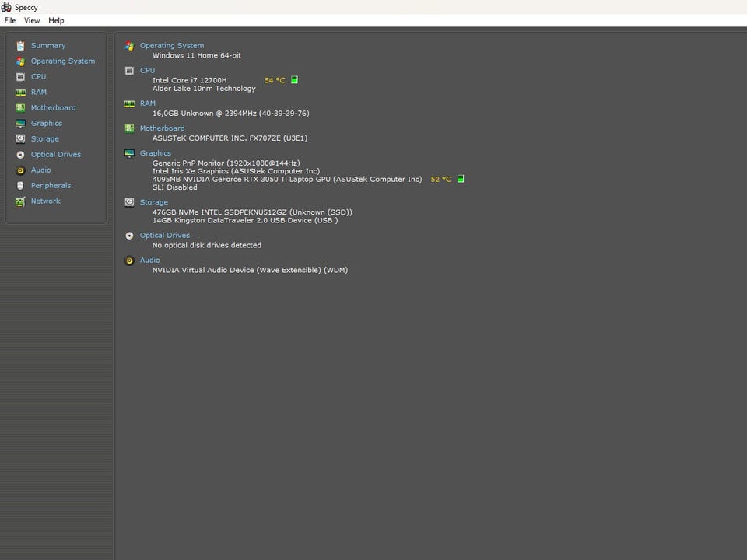Open the CPU heading link in summary
747x560 pixels.
pyautogui.click(x=147, y=71)
